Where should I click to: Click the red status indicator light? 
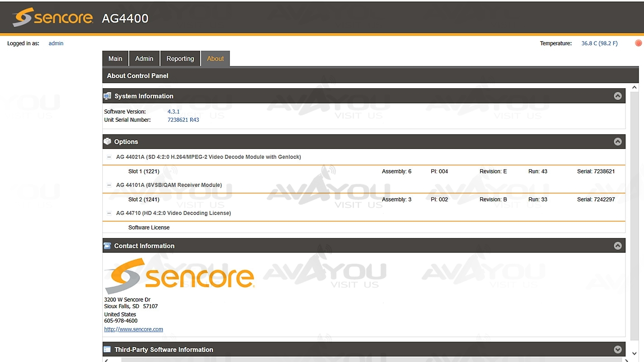[638, 43]
